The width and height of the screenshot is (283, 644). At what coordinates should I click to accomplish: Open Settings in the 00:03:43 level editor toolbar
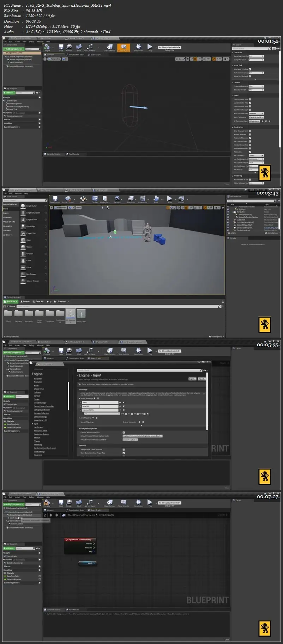117,200
